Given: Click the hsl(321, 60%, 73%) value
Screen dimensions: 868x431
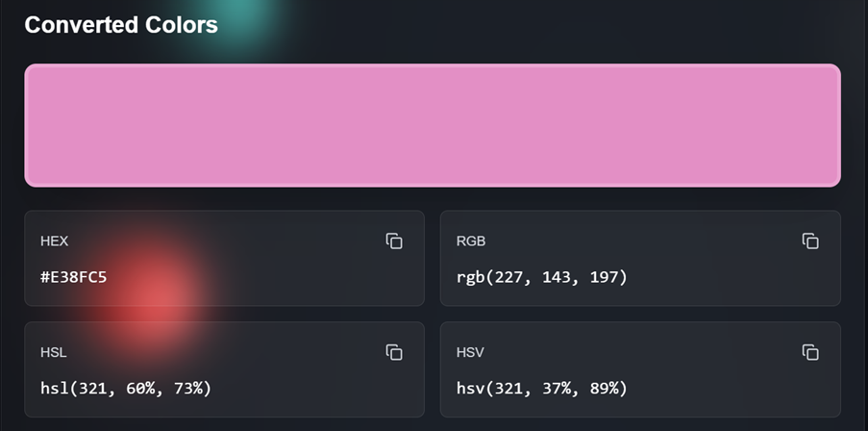Looking at the screenshot, I should pos(126,389).
